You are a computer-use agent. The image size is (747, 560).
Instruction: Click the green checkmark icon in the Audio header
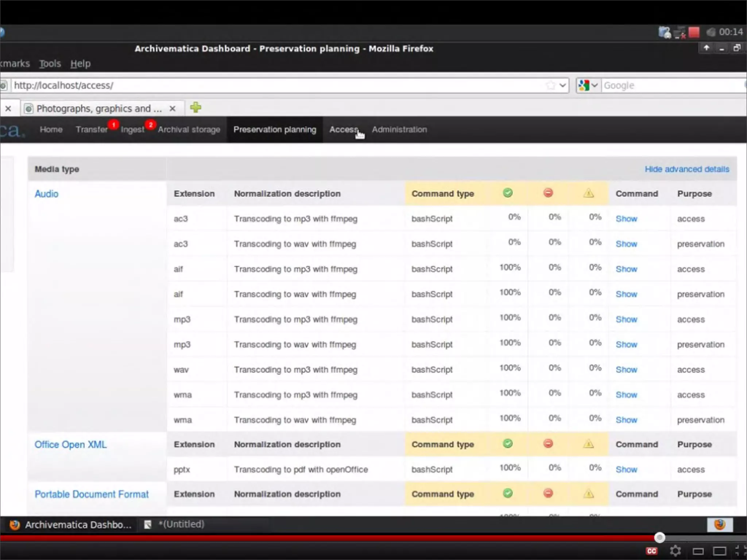tap(508, 193)
